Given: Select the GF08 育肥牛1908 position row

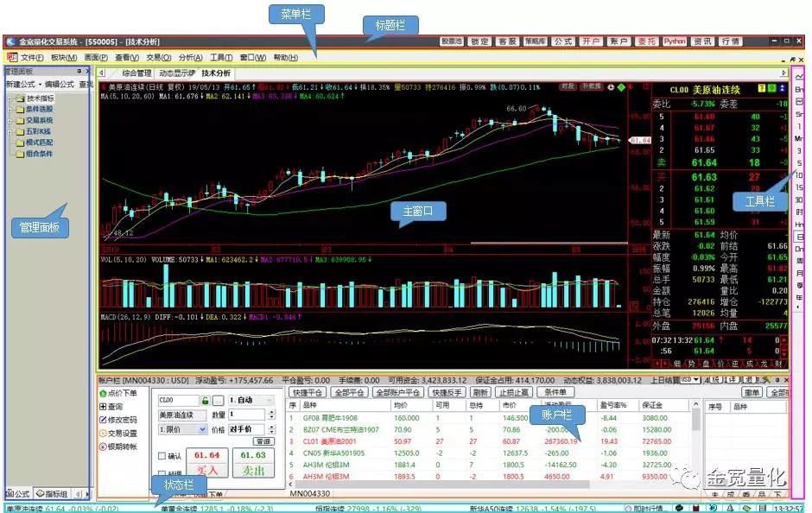Looking at the screenshot, I should coord(489,418).
